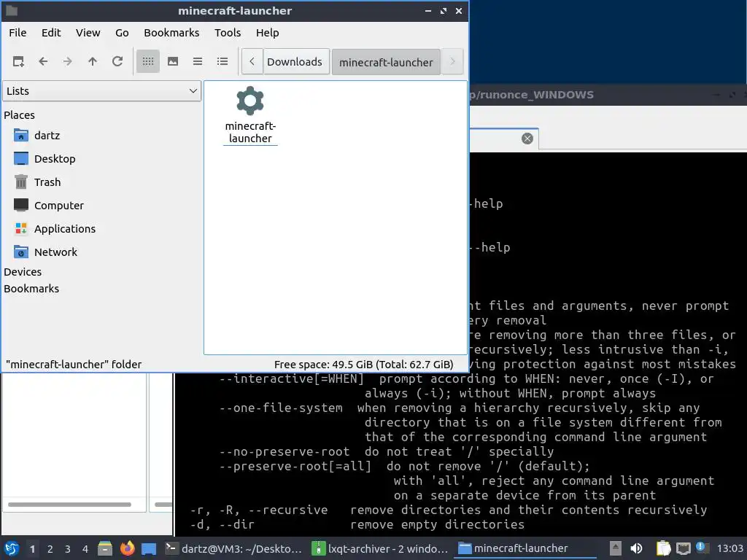Switch to virtual desktop 2

pos(50,549)
